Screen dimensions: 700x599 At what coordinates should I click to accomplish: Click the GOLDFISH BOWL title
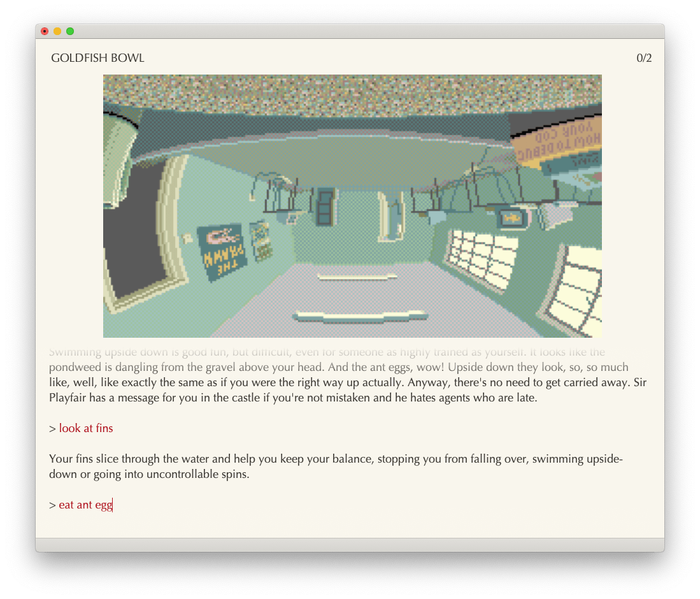click(97, 57)
